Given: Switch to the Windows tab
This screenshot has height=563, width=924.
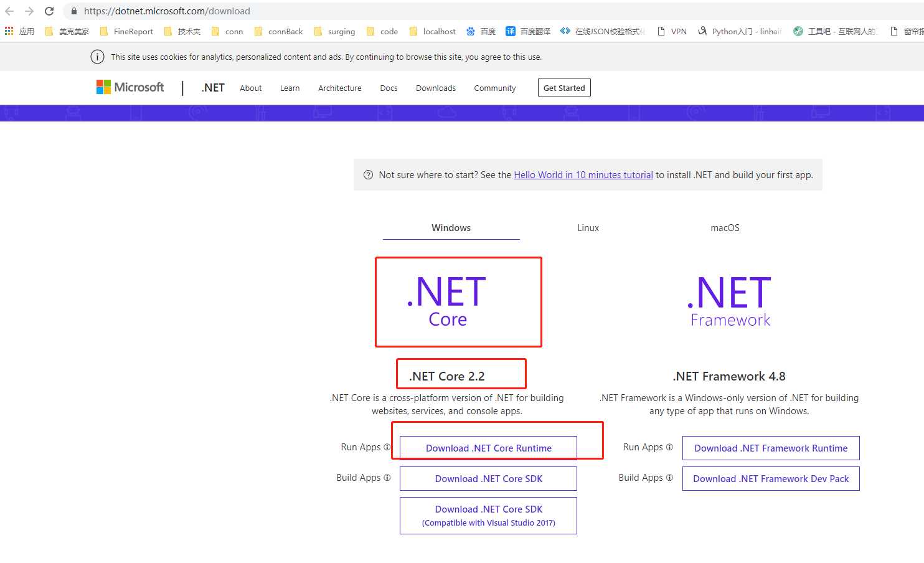Looking at the screenshot, I should click(451, 228).
